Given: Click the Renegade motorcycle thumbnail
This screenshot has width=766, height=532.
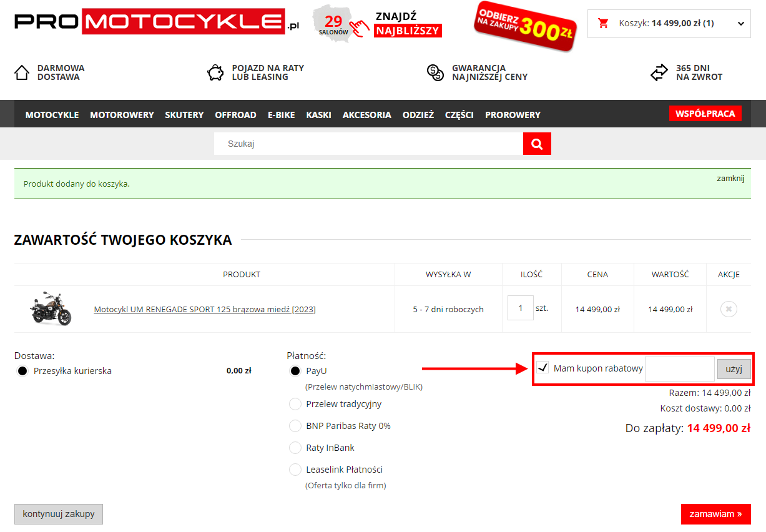Looking at the screenshot, I should (51, 308).
